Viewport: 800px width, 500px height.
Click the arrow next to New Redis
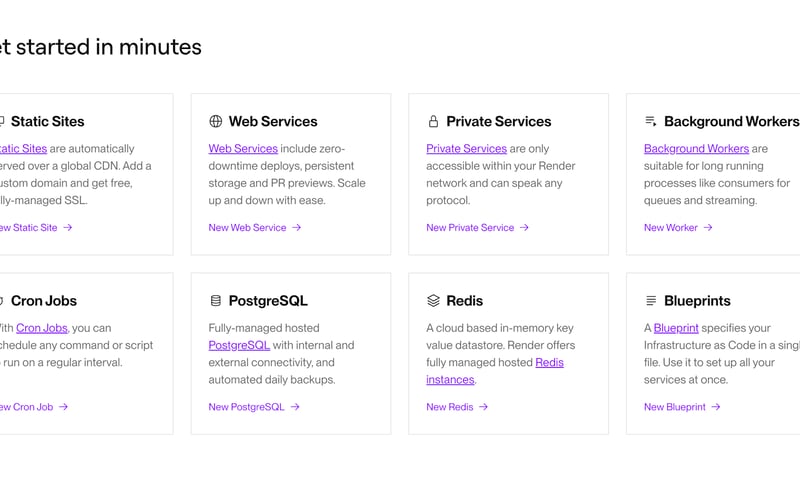click(484, 407)
